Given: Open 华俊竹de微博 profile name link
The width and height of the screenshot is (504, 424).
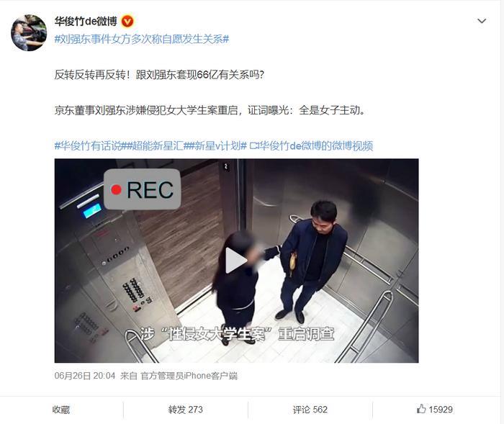Looking at the screenshot, I should (x=86, y=22).
